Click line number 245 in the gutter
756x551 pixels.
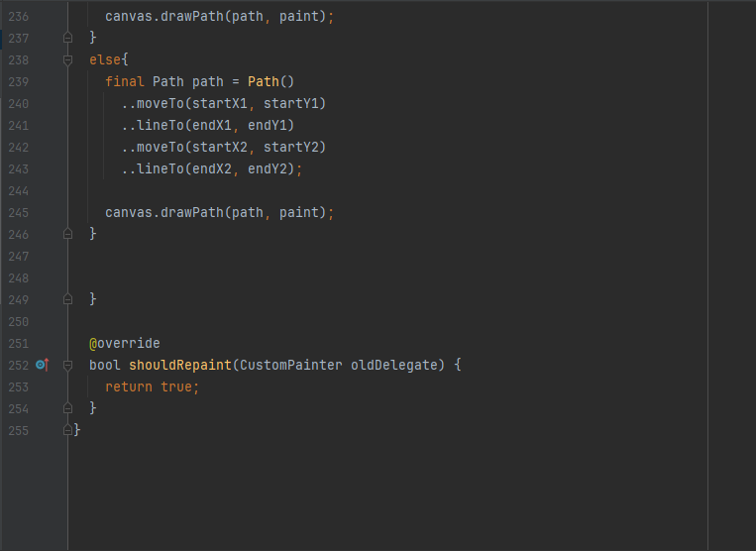pos(18,213)
